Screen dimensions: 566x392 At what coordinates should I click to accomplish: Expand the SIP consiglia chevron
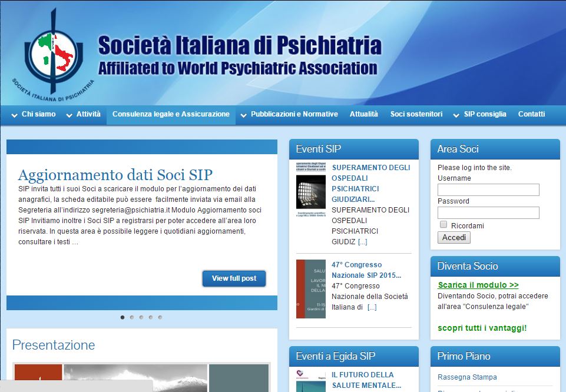pos(456,115)
